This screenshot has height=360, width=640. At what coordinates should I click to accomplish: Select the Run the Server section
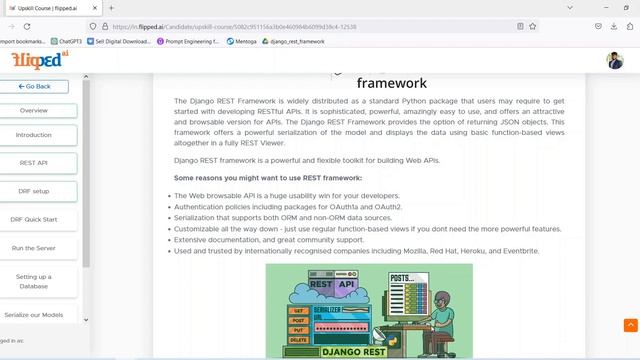pos(38,248)
